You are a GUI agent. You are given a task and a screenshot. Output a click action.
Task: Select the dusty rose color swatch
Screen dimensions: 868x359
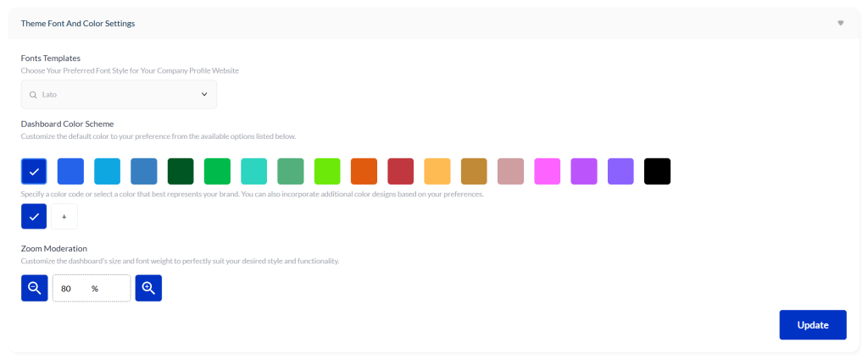510,171
